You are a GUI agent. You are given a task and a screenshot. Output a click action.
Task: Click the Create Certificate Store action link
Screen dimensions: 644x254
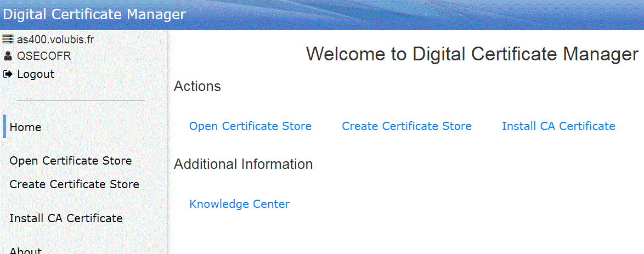click(406, 126)
